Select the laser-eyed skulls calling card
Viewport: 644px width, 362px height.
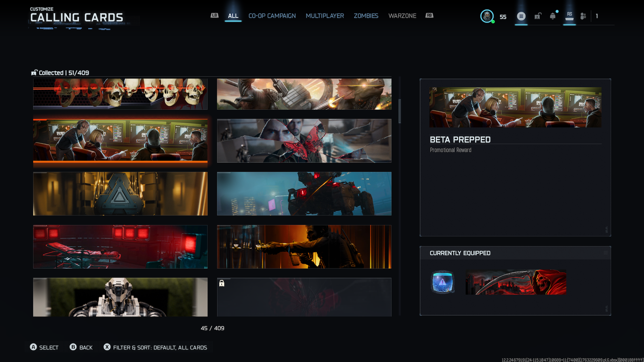point(120,94)
